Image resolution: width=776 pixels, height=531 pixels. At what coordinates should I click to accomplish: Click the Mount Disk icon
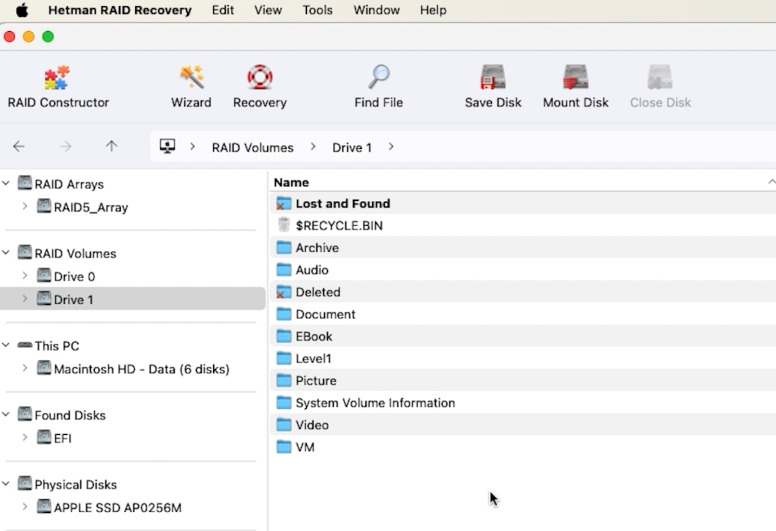[x=576, y=77]
